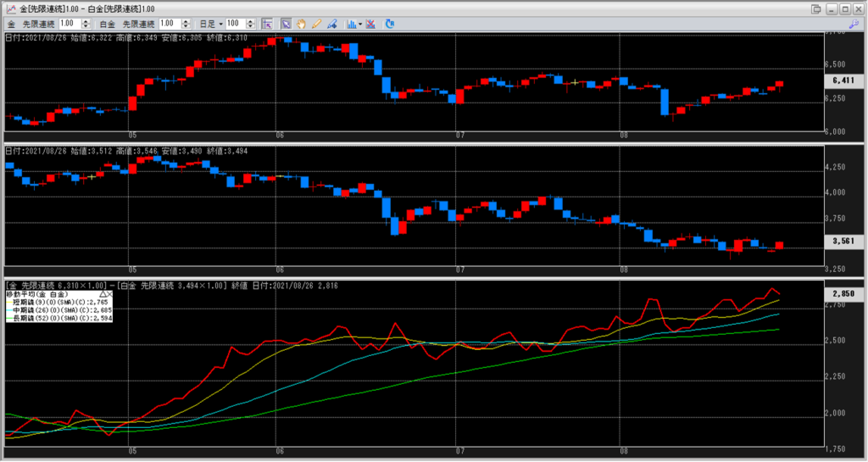
Task: Select the arrow pointer cursor tool
Action: coord(287,24)
